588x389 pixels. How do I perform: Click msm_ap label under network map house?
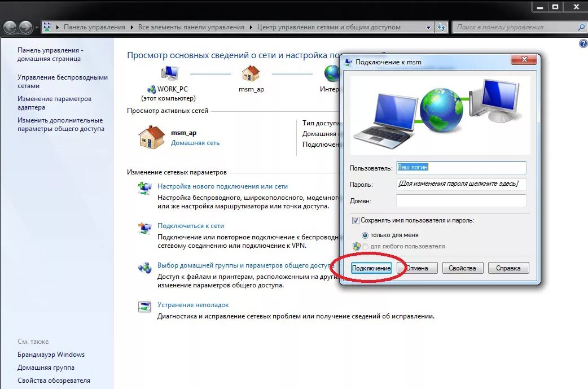coord(251,89)
